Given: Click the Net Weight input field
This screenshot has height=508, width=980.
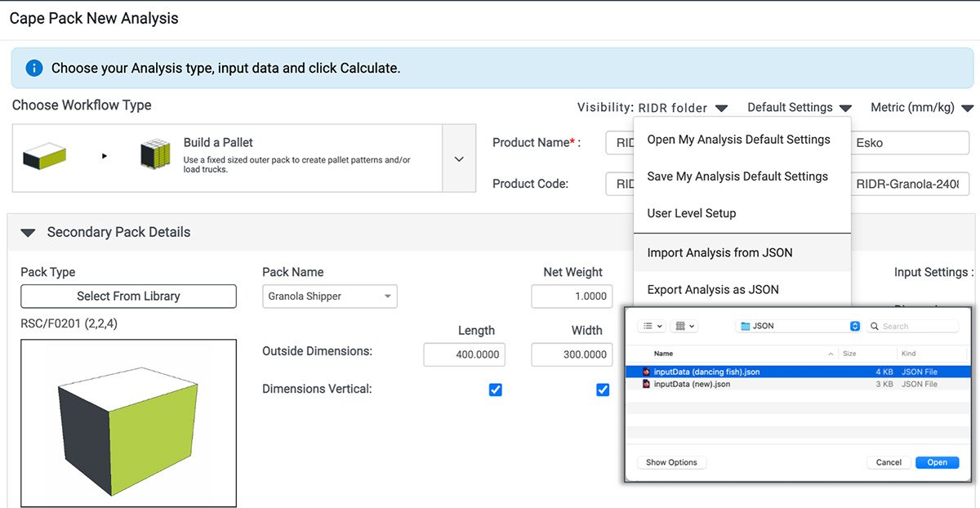Looking at the screenshot, I should 572,296.
